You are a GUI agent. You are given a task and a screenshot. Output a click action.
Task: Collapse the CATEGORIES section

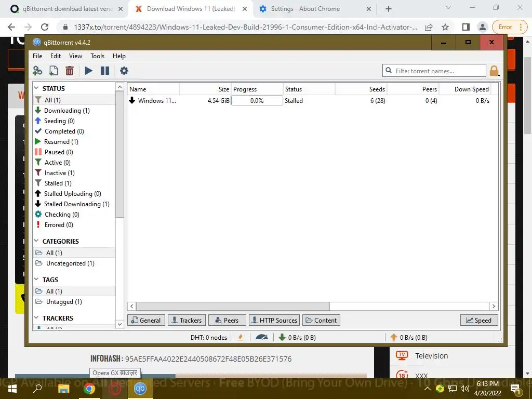36,241
